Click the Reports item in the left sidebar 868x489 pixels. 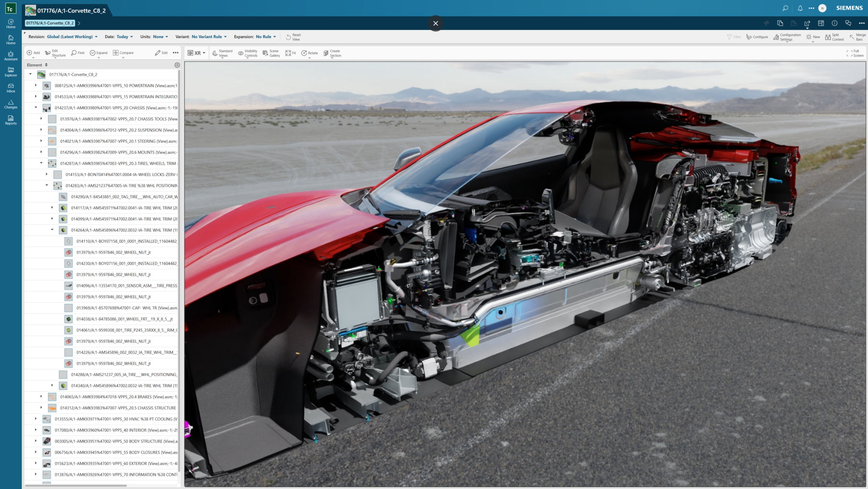[x=11, y=120]
